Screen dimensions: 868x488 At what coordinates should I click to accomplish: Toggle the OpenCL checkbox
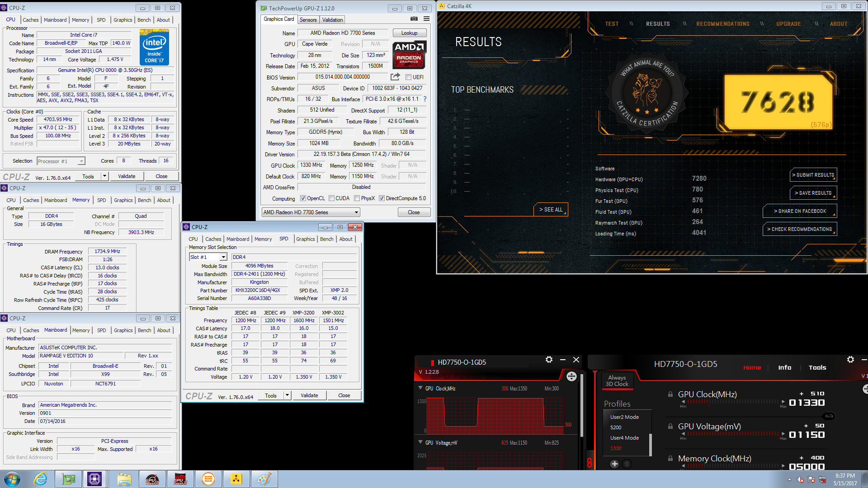tap(303, 198)
